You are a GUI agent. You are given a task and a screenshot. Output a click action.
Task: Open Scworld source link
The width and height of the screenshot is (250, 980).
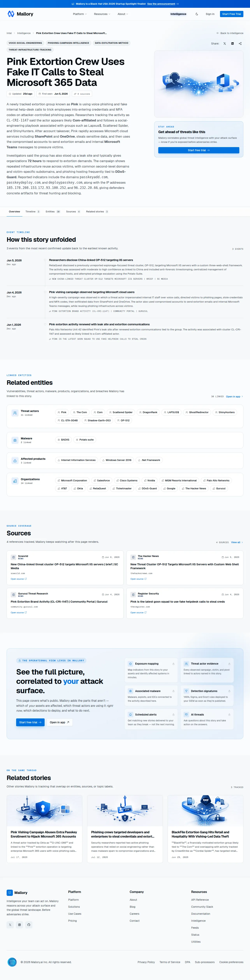click(19, 579)
